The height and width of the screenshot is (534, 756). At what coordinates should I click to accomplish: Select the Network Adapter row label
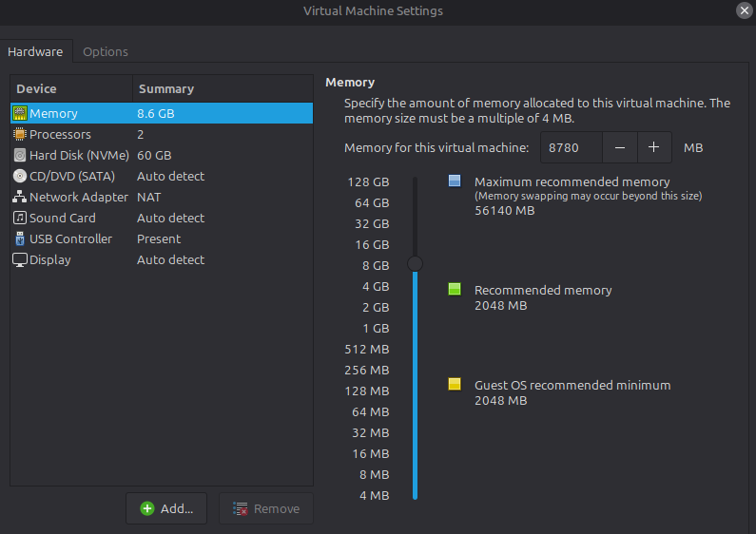click(79, 197)
